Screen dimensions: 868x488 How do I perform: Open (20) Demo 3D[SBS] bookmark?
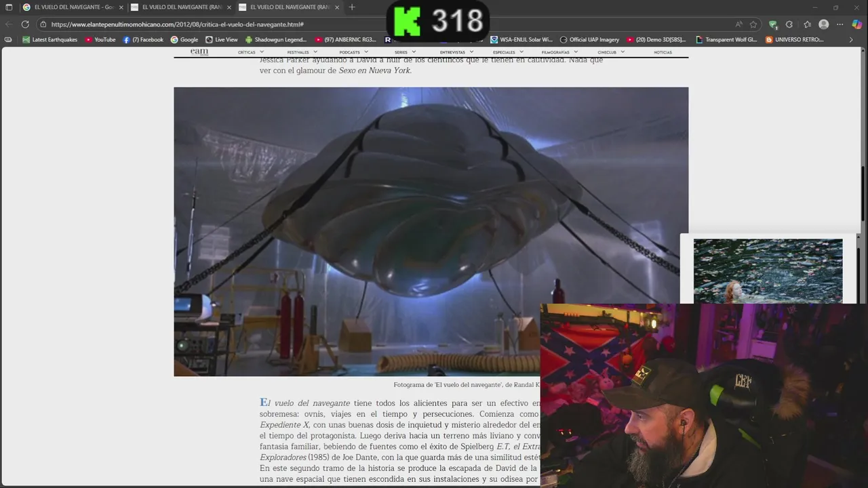click(x=657, y=40)
